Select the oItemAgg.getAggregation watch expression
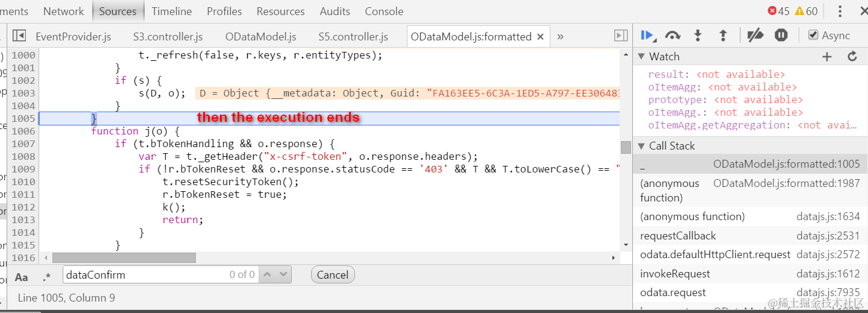This screenshot has width=868, height=313. [x=752, y=125]
